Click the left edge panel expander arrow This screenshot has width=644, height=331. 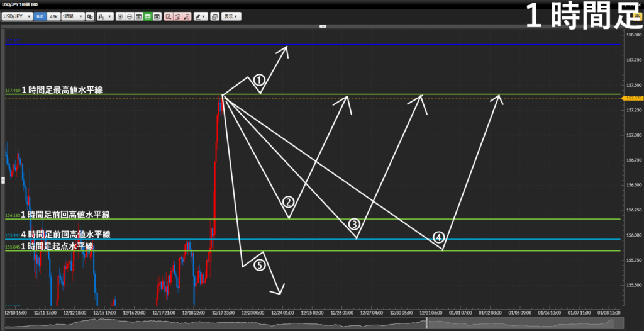pos(3,180)
